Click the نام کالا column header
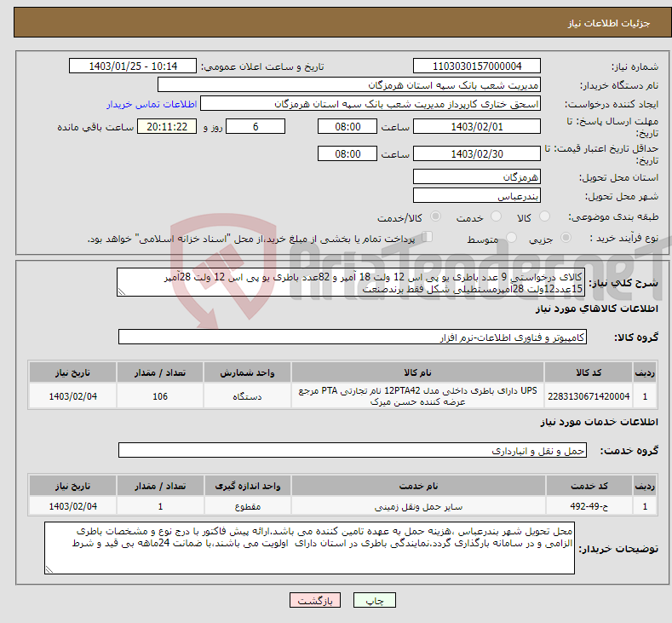 coord(417,372)
